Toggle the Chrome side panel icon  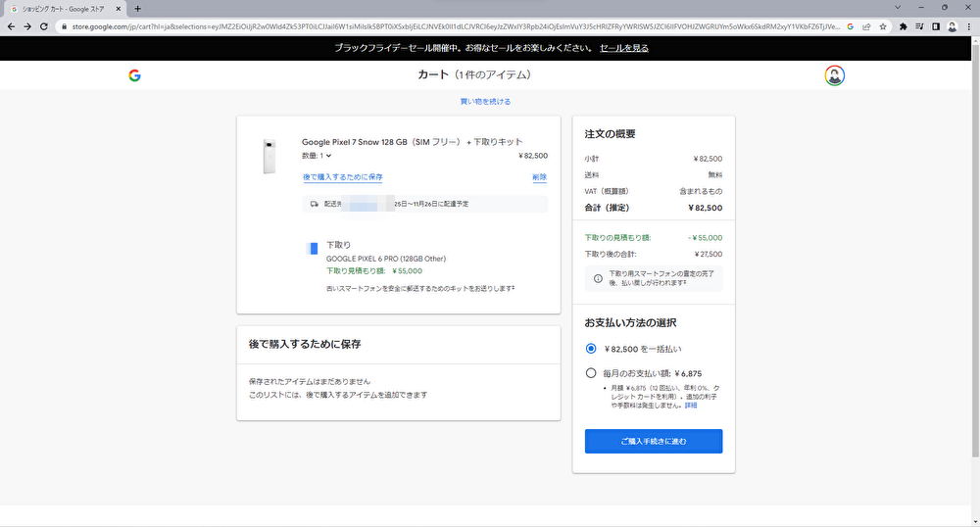[935, 26]
